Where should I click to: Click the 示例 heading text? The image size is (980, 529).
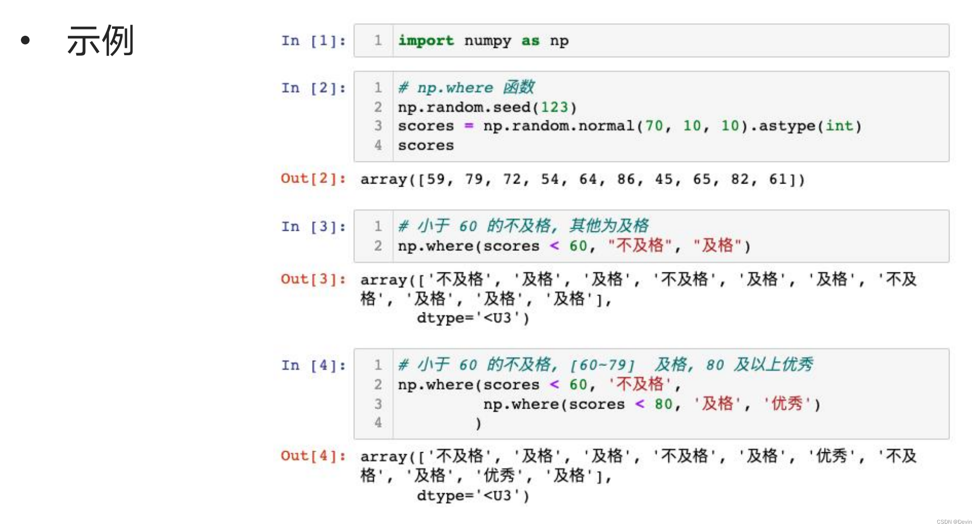pyautogui.click(x=100, y=40)
